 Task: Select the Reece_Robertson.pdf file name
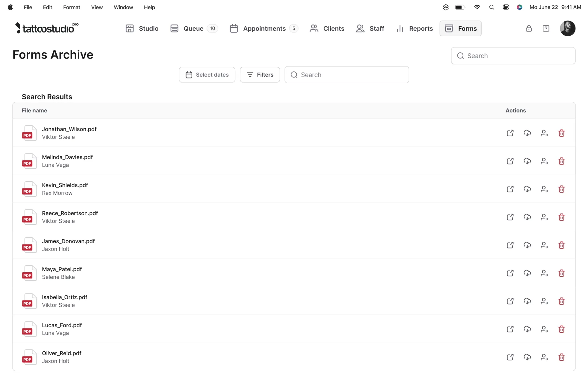(x=70, y=213)
